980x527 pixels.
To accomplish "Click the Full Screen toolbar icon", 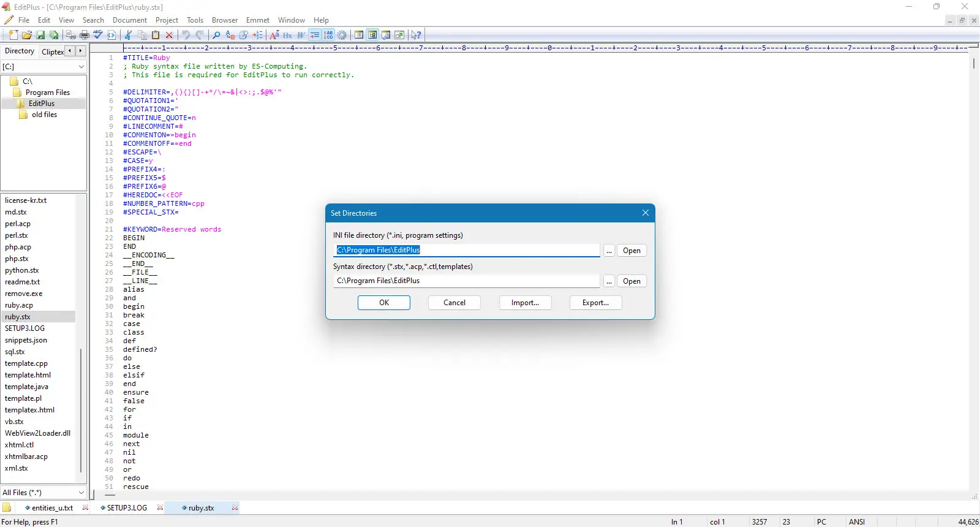I will coord(399,35).
